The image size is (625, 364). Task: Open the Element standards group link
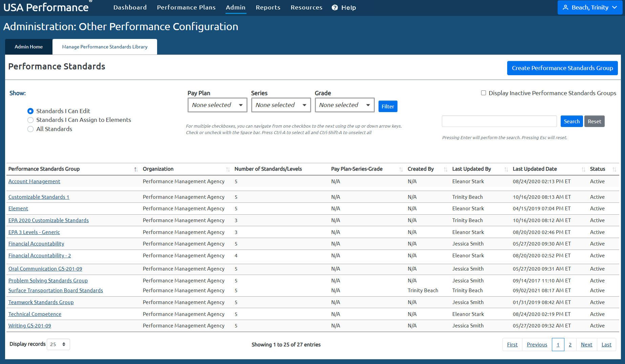coord(18,209)
